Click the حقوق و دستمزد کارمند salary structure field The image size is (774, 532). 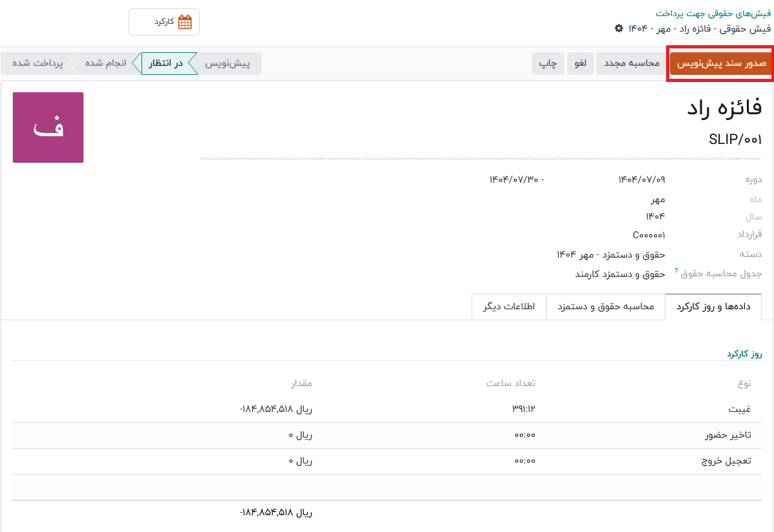pyautogui.click(x=620, y=274)
